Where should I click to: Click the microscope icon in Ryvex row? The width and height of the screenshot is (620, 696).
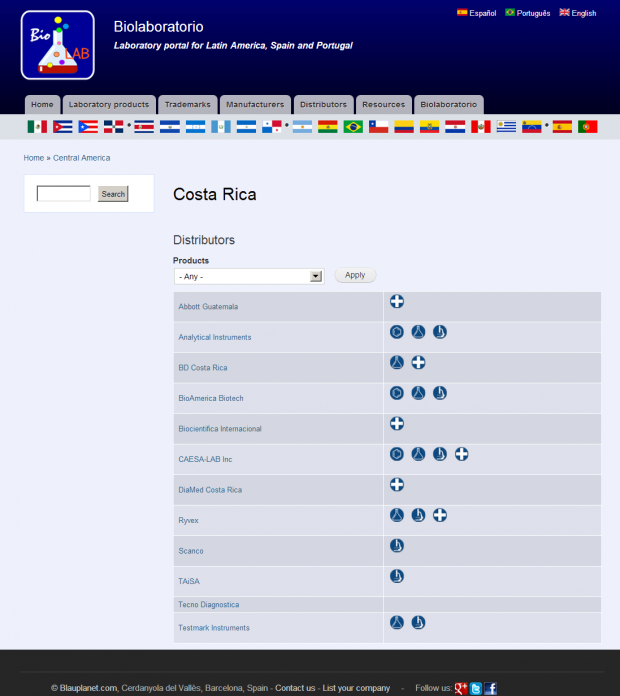coord(418,515)
